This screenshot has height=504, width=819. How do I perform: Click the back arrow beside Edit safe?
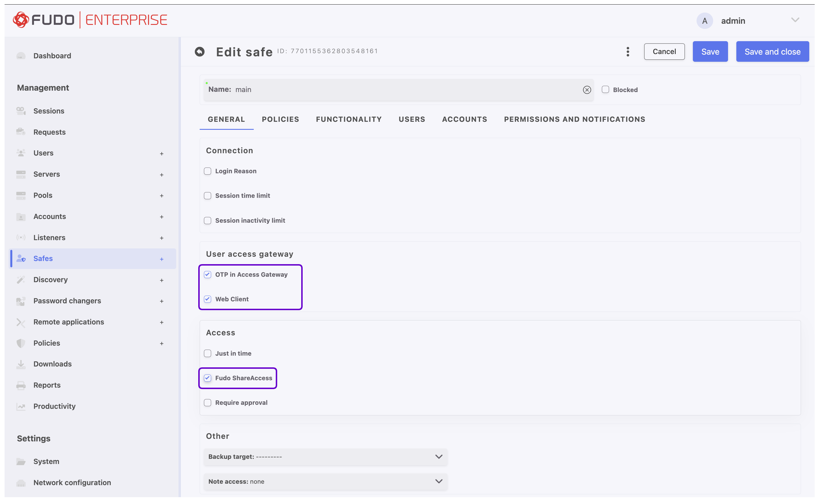coord(199,52)
